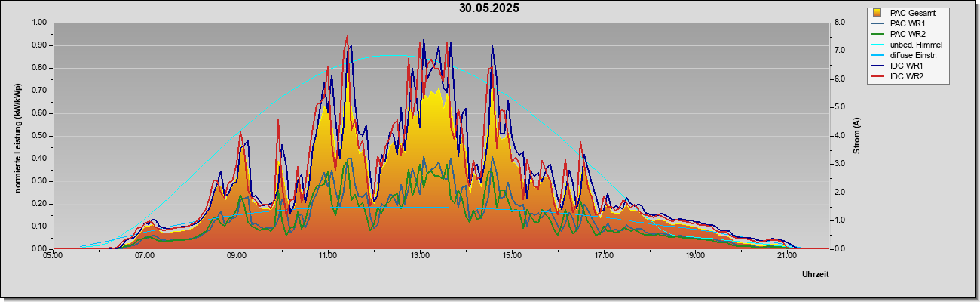
Task: Click the 05:00 time axis label
Action: [53, 256]
